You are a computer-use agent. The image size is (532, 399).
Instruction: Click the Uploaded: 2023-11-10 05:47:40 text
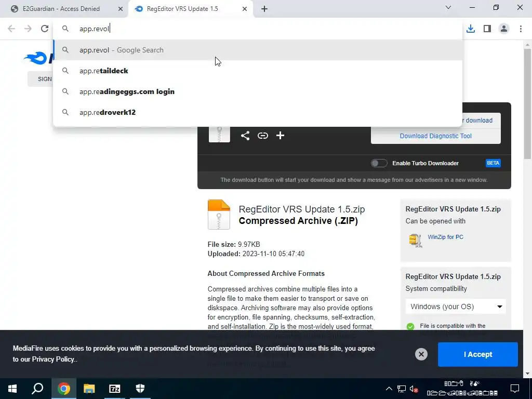[x=256, y=254]
